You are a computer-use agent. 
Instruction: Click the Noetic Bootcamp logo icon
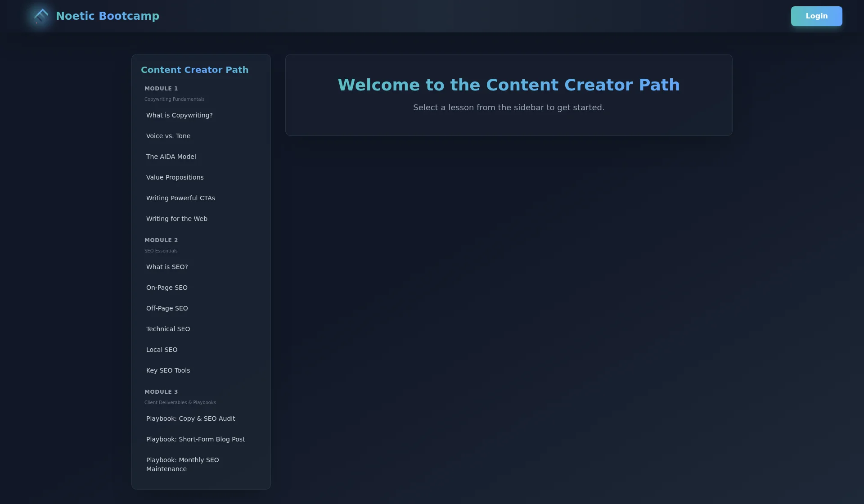point(41,16)
